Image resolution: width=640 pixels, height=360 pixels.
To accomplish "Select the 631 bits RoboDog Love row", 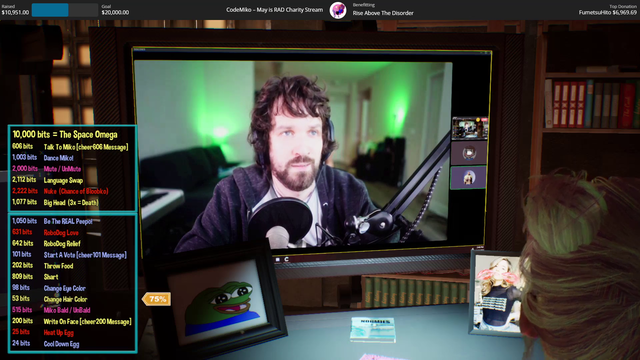I will point(45,232).
